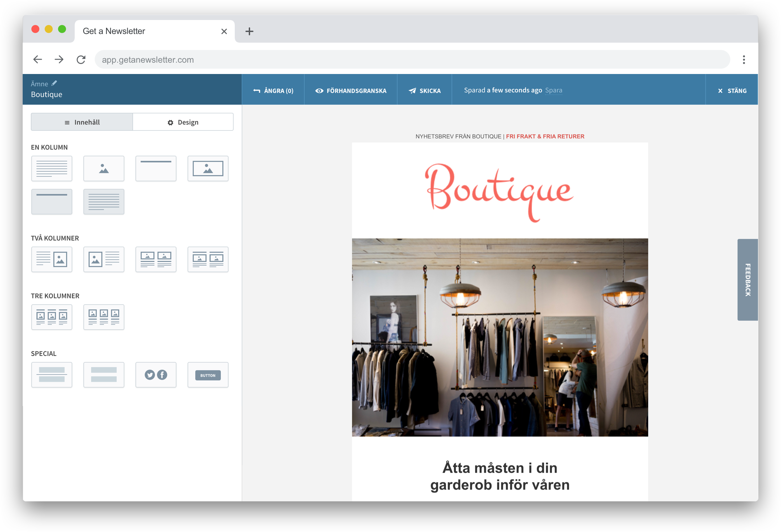Add the social media icons block
The image size is (781, 532).
(156, 375)
